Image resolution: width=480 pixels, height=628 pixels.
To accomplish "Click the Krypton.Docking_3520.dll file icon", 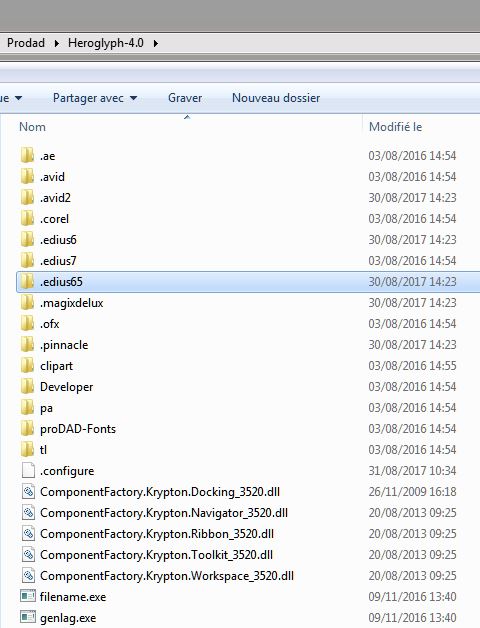I will (x=28, y=491).
